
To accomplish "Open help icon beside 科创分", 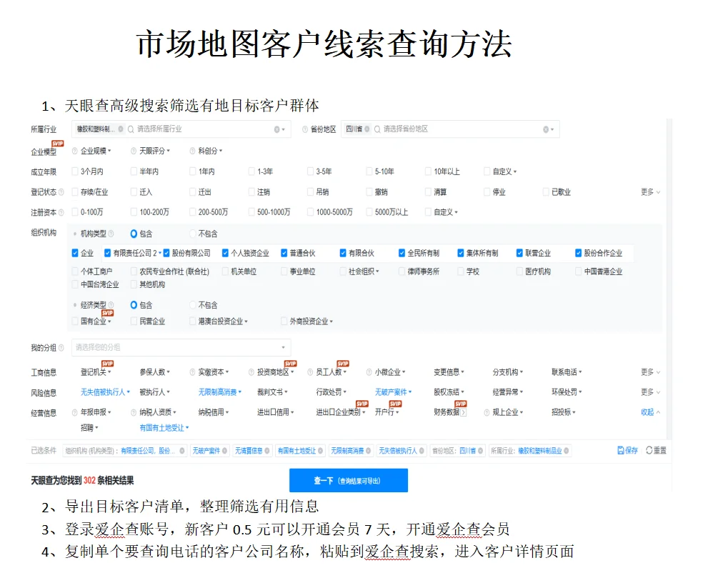I will coord(193,151).
